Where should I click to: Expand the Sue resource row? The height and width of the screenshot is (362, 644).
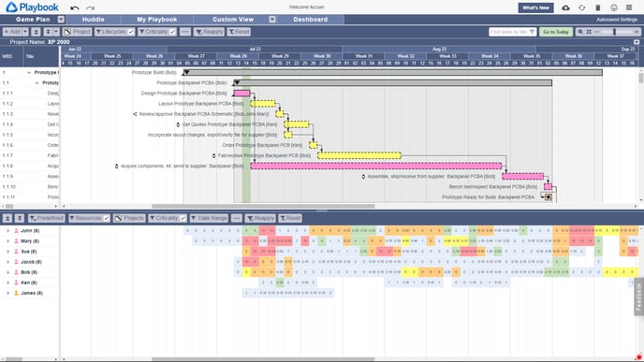(7, 252)
